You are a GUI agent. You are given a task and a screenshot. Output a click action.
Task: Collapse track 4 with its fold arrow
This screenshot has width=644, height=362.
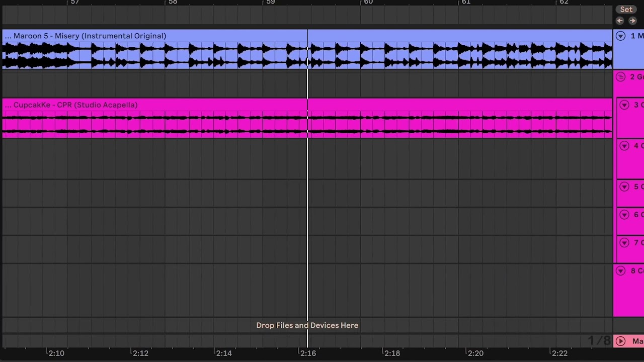[x=624, y=146]
